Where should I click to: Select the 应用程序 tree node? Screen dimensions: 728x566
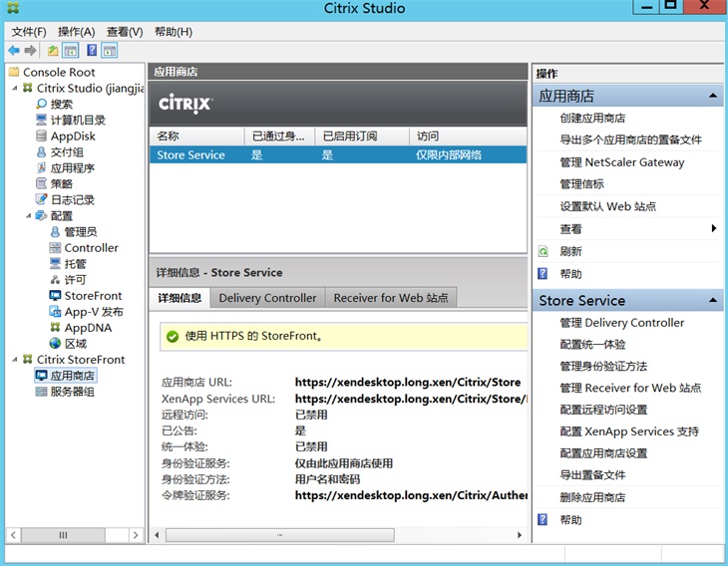[x=73, y=168]
